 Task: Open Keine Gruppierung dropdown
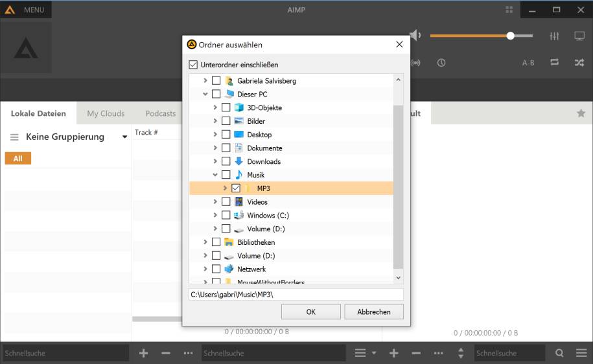click(x=124, y=137)
